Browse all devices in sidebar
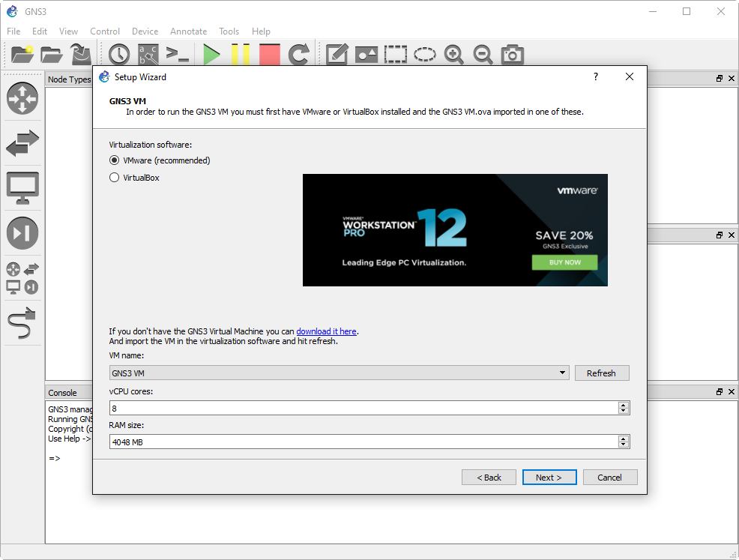The image size is (739, 560). [22, 278]
